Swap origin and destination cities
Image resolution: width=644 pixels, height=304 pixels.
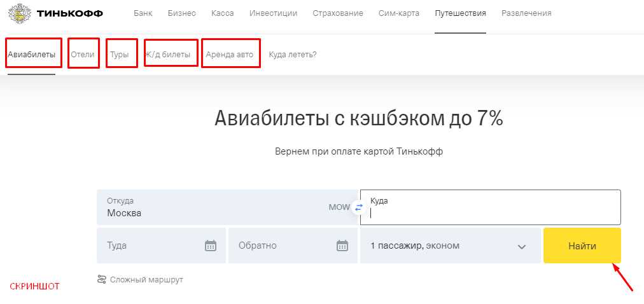[359, 207]
